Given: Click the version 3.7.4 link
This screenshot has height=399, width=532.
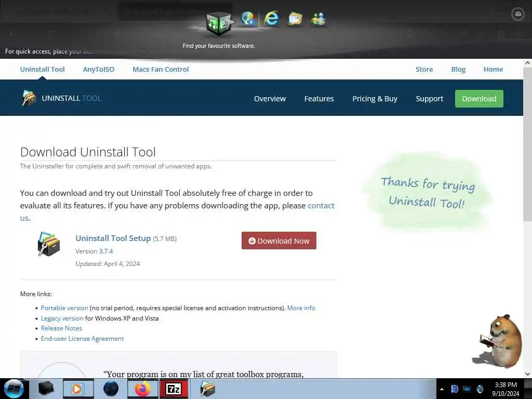Looking at the screenshot, I should [106, 251].
